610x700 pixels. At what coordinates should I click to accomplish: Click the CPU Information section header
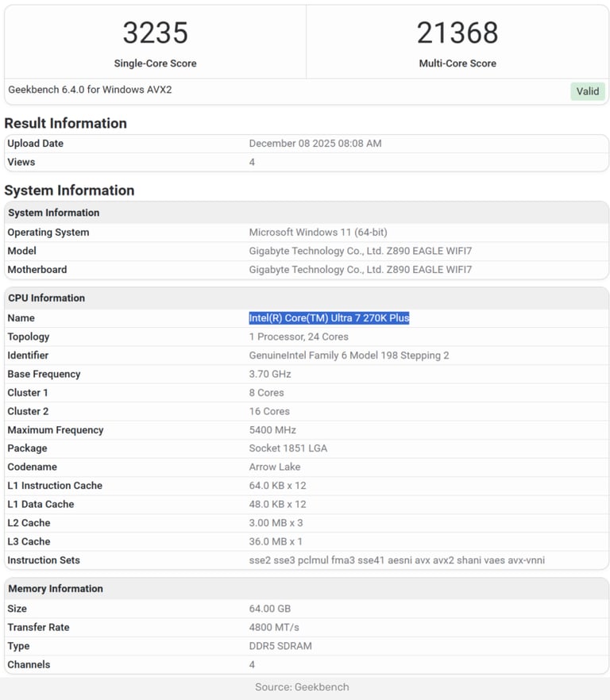point(46,298)
